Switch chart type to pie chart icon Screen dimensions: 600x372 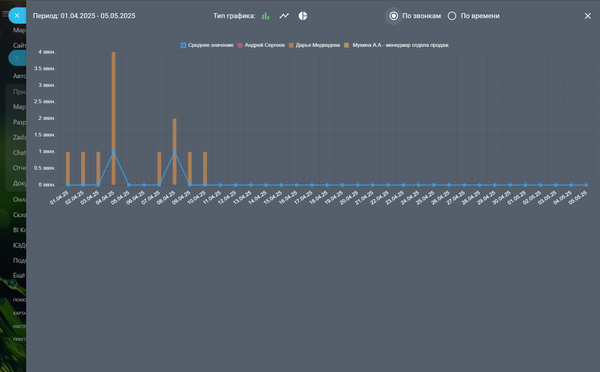[x=303, y=16]
